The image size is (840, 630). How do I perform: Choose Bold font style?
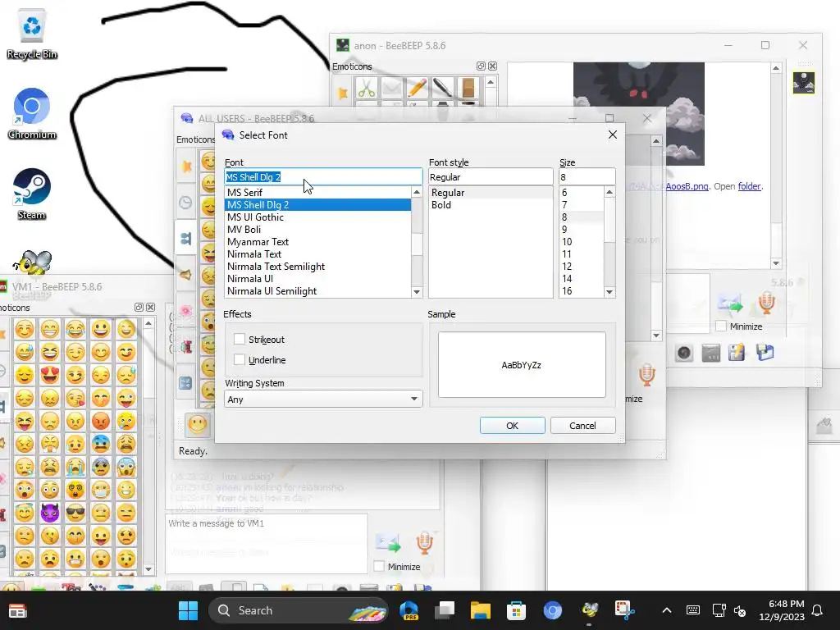tap(441, 204)
